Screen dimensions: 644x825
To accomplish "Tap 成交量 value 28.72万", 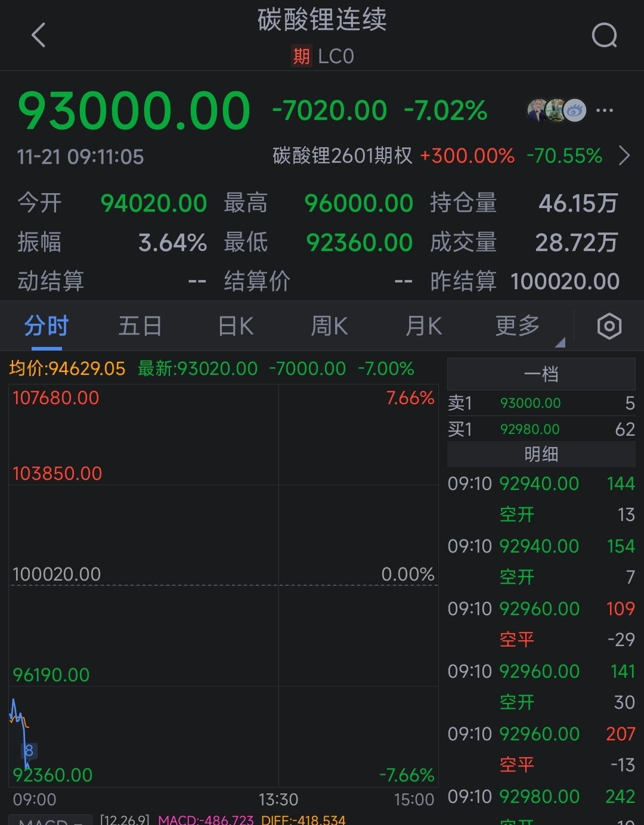I will pyautogui.click(x=576, y=243).
